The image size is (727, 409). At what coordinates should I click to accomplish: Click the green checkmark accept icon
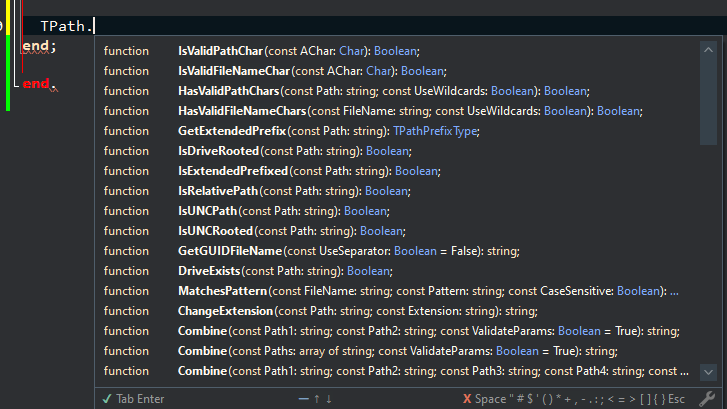pyautogui.click(x=107, y=399)
